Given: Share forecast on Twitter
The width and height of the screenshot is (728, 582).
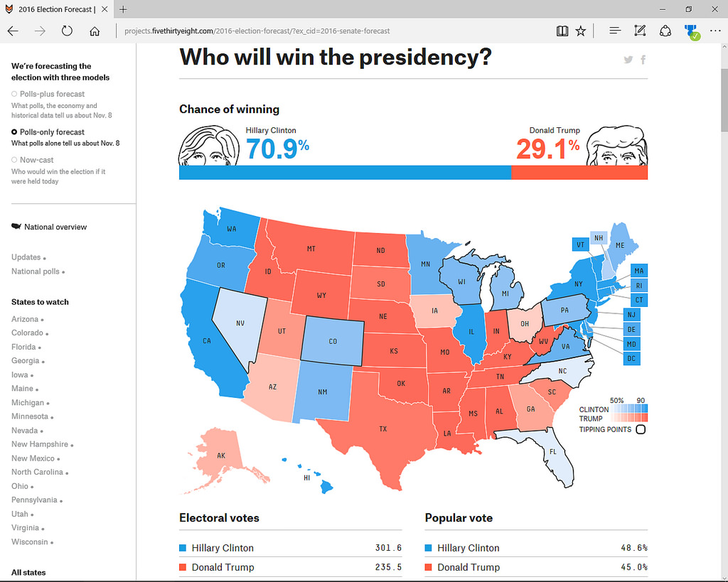Looking at the screenshot, I should tap(628, 60).
